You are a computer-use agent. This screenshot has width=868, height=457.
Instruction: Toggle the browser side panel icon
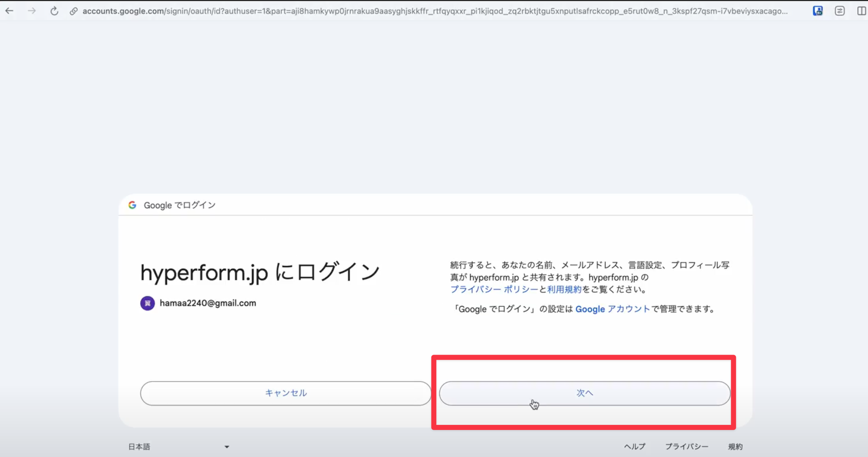(x=861, y=11)
